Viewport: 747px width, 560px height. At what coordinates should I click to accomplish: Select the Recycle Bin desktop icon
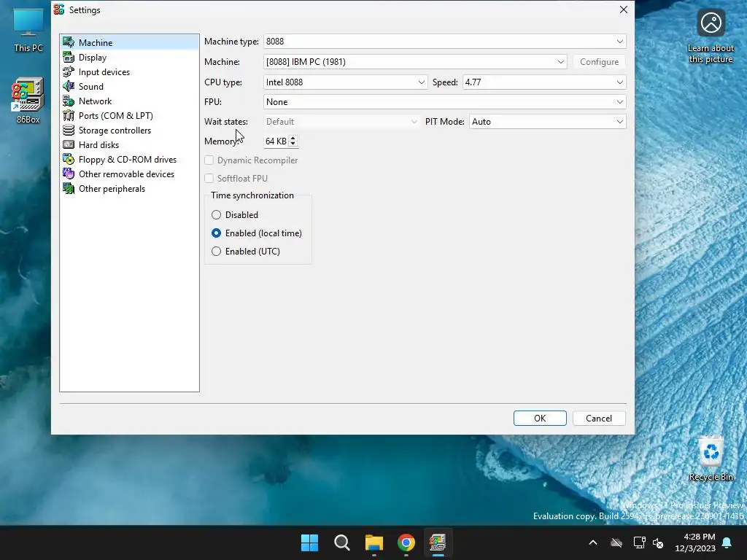click(x=711, y=459)
